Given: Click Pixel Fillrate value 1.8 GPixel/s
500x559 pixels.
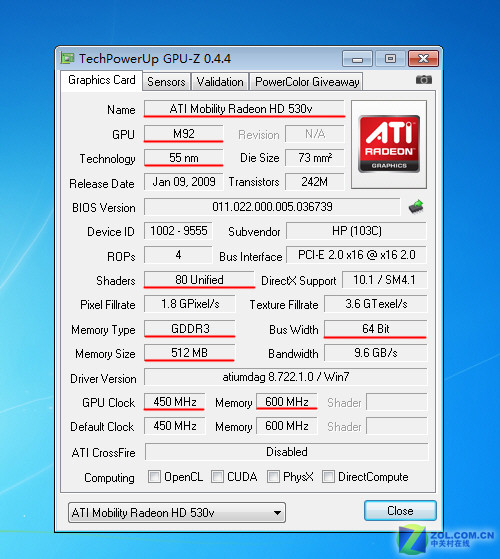Looking at the screenshot, I should [190, 304].
